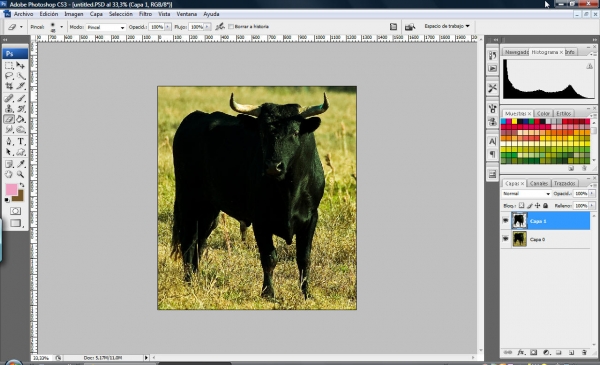Add a layer mask
The image size is (600, 365).
[533, 352]
